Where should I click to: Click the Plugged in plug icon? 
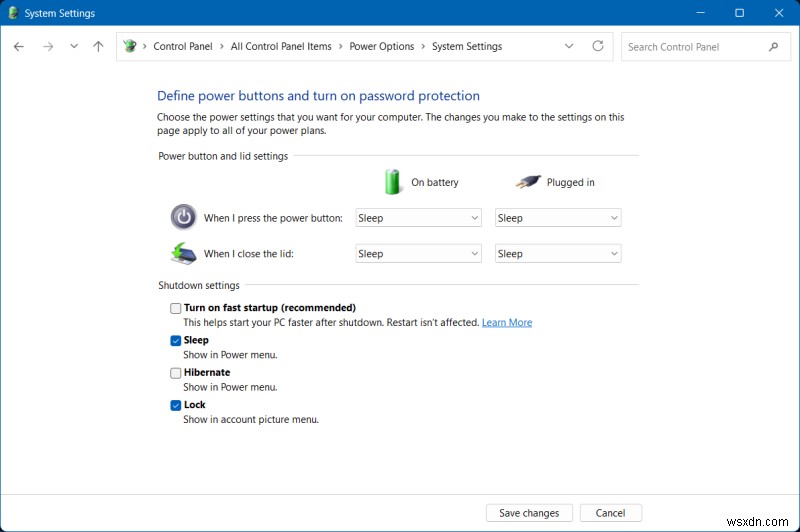(528, 182)
